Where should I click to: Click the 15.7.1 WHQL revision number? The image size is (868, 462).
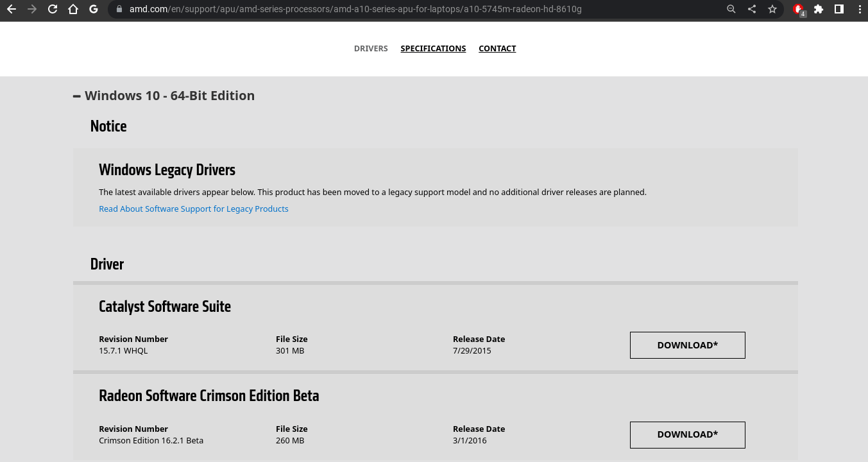(x=123, y=351)
